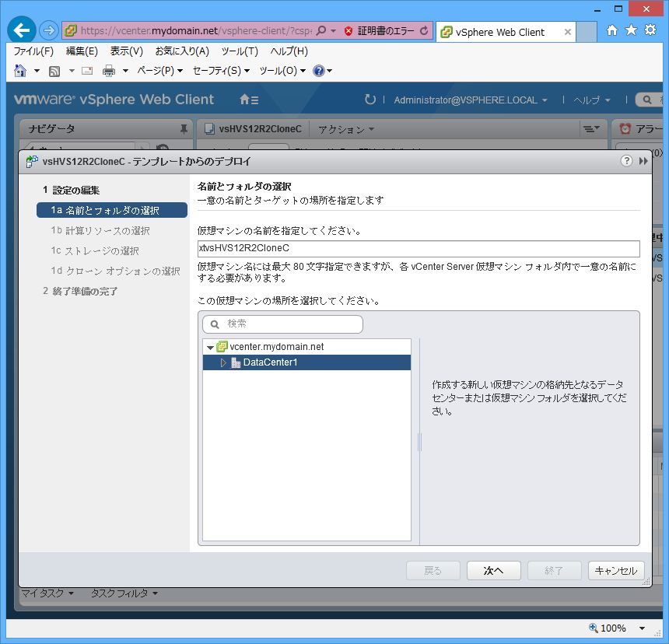Open the zoom level dropdown arrow
669x644 pixels.
(x=642, y=628)
